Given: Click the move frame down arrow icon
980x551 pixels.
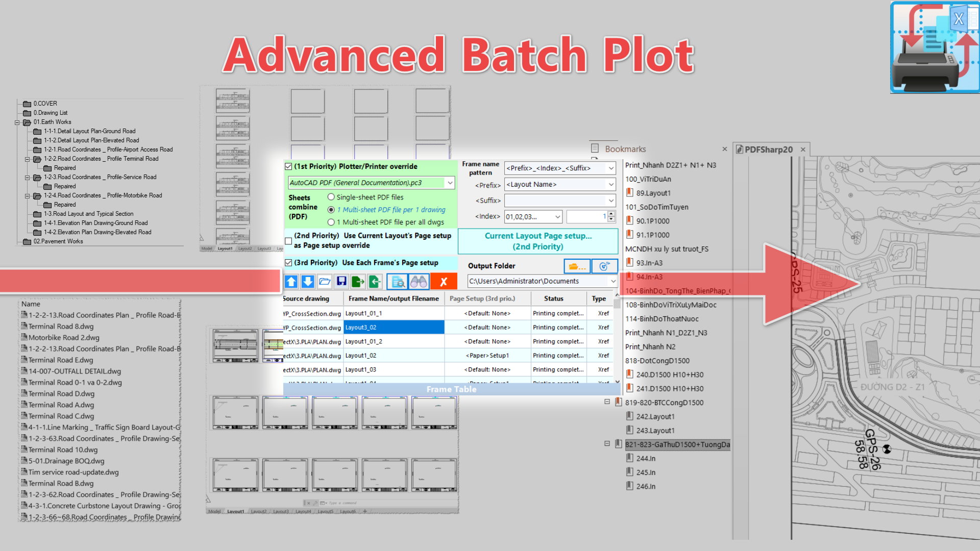Looking at the screenshot, I should click(x=308, y=281).
